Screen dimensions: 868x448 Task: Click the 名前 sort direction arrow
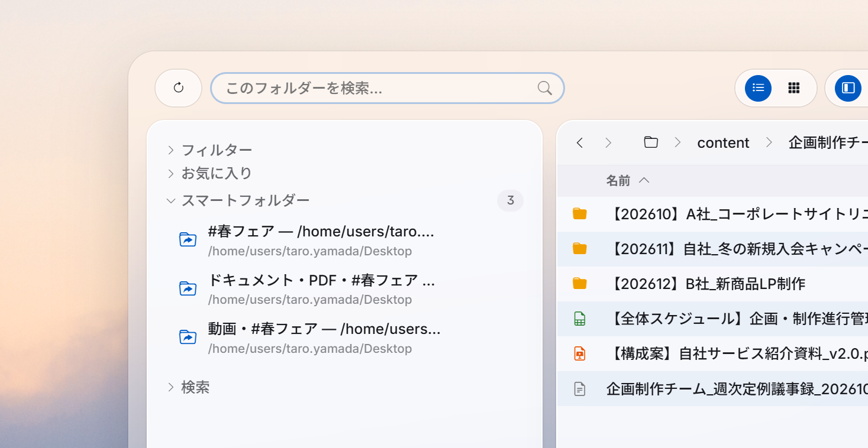(644, 180)
